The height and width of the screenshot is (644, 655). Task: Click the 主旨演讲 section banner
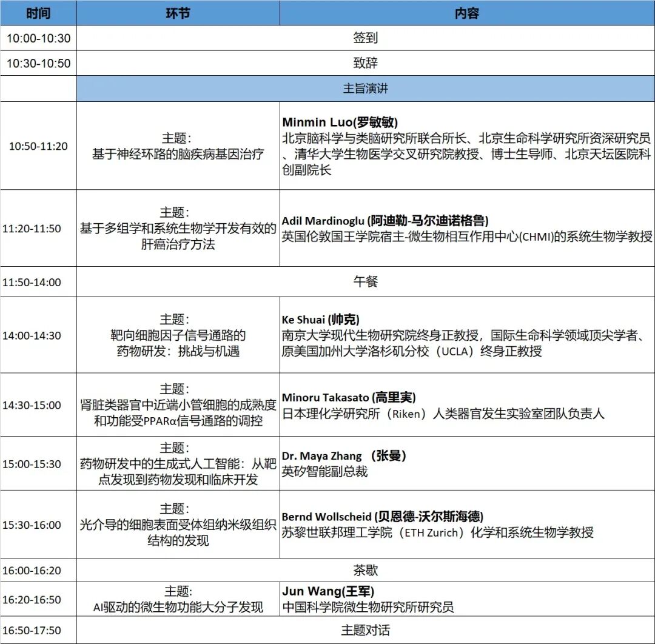click(365, 89)
